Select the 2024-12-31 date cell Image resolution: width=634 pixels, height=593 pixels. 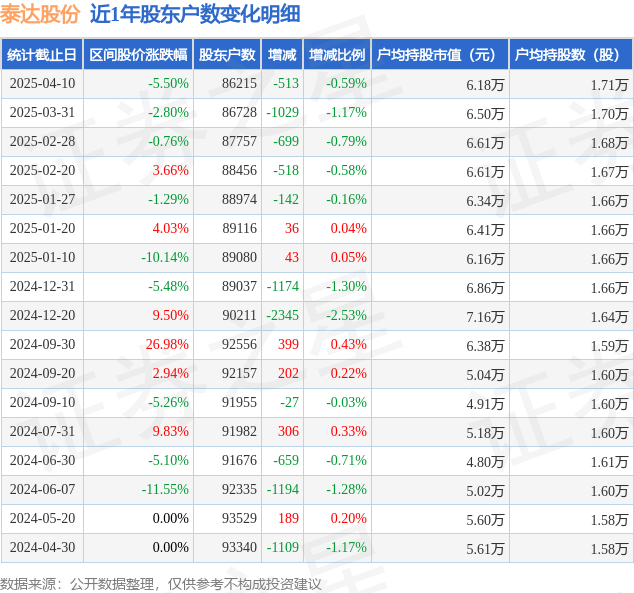tap(42, 287)
